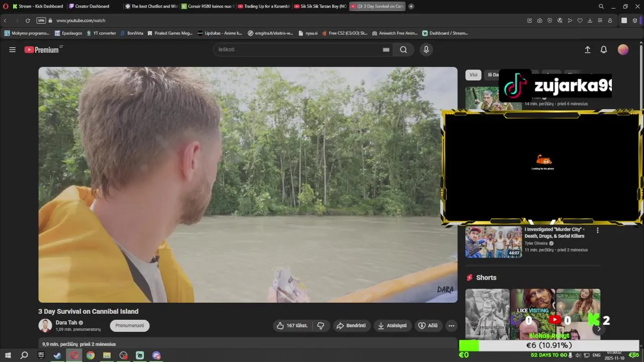Image resolution: width=644 pixels, height=362 pixels.
Task: Open the YT converter bookmark
Action: [x=101, y=33]
